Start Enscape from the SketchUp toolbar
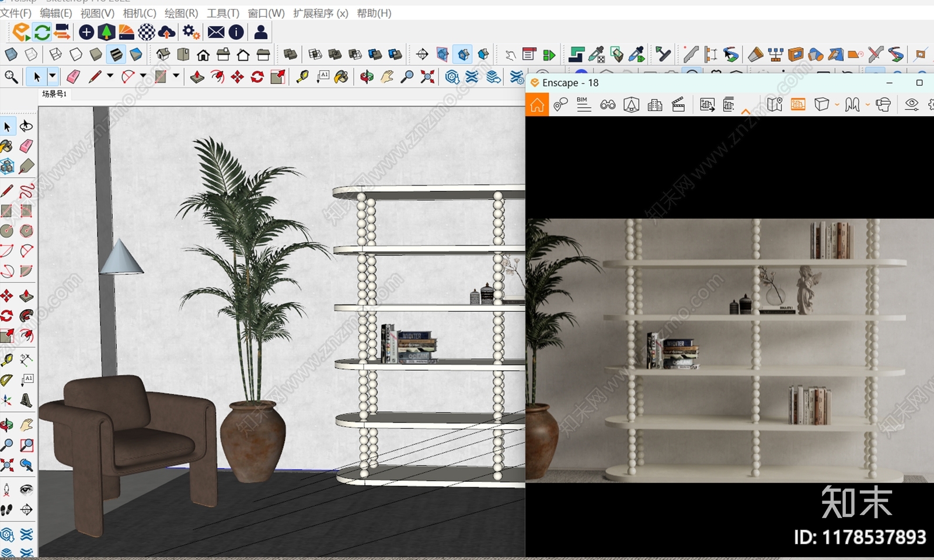Viewport: 934px width, 560px height. (x=21, y=32)
